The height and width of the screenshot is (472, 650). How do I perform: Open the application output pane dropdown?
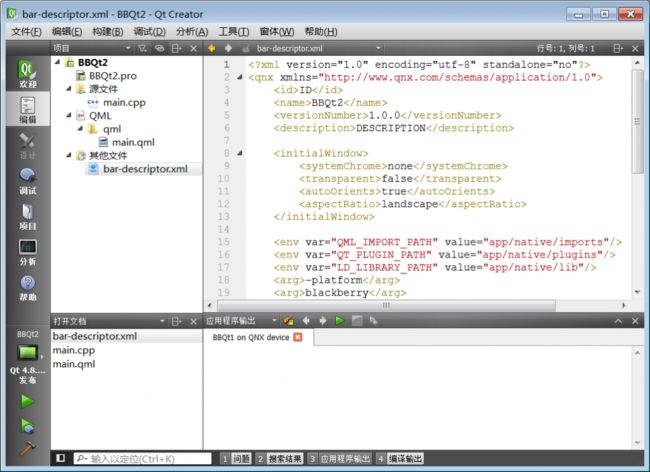click(274, 321)
